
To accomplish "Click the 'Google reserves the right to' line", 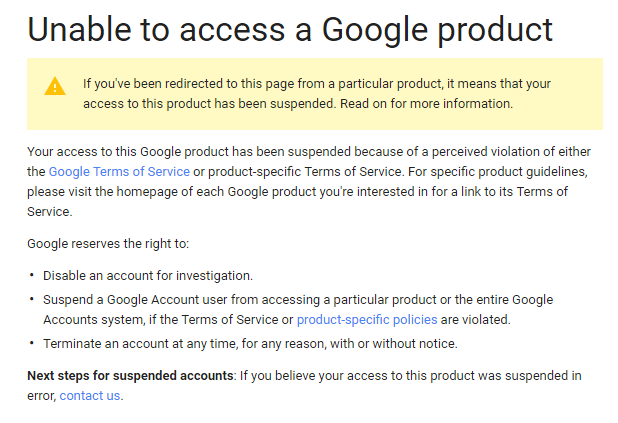I will click(108, 244).
